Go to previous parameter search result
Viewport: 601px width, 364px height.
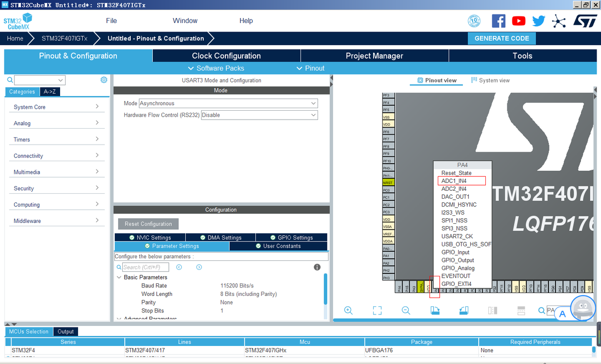[179, 267]
